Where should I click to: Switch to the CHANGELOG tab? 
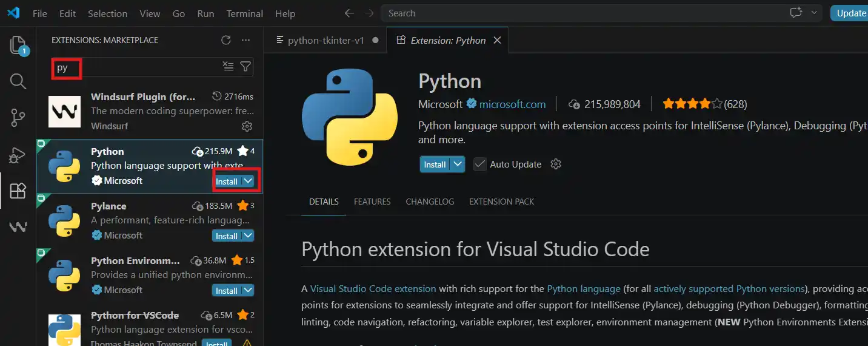[x=430, y=202]
